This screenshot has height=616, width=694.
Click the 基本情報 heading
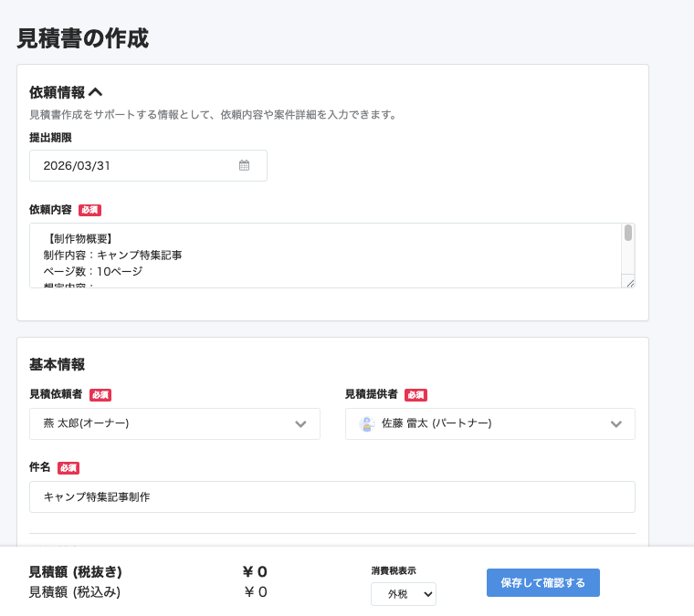pyautogui.click(x=58, y=364)
